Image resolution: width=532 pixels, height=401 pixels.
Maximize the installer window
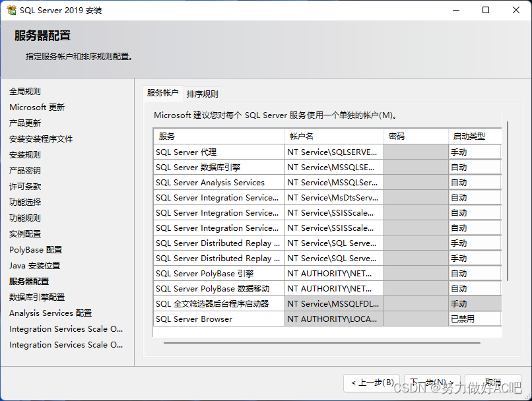(x=486, y=10)
